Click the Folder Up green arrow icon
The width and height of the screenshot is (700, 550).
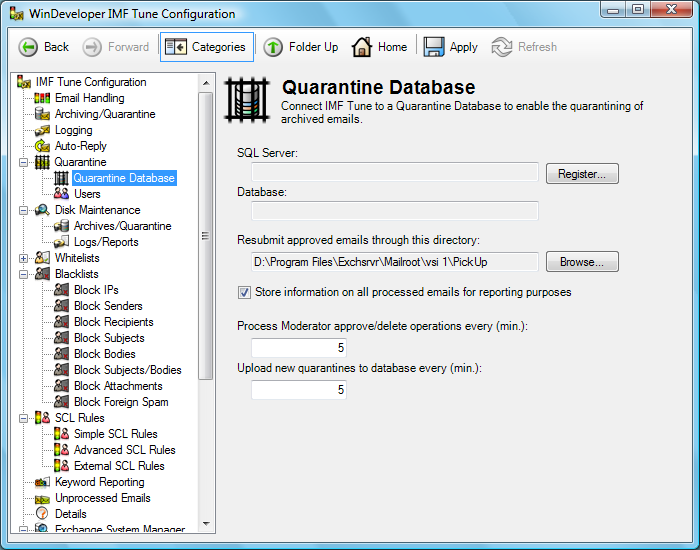click(x=273, y=47)
